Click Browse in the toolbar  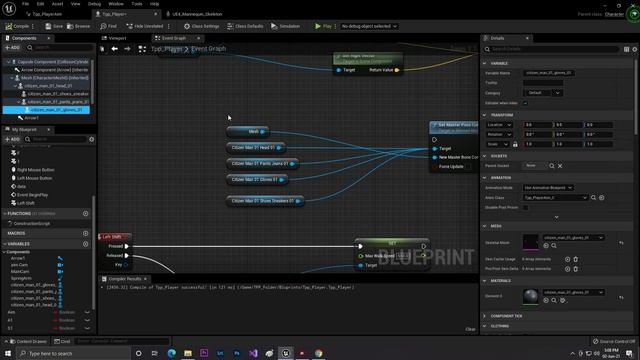[x=78, y=26]
